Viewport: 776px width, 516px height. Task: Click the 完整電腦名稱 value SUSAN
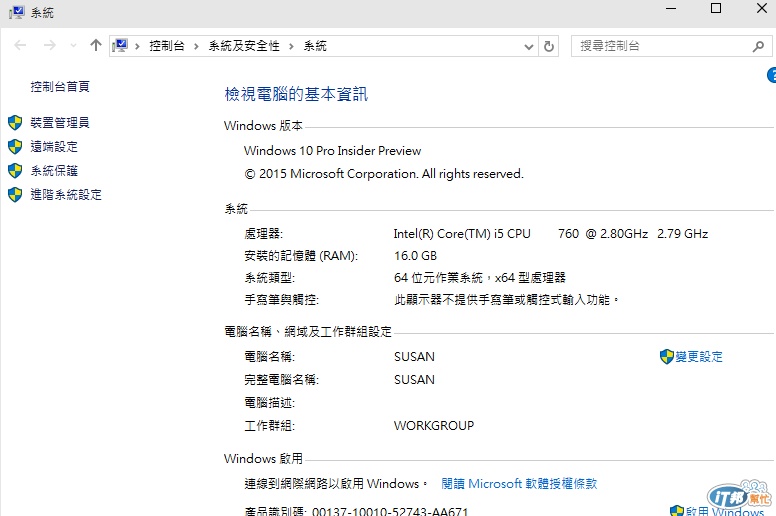[414, 379]
